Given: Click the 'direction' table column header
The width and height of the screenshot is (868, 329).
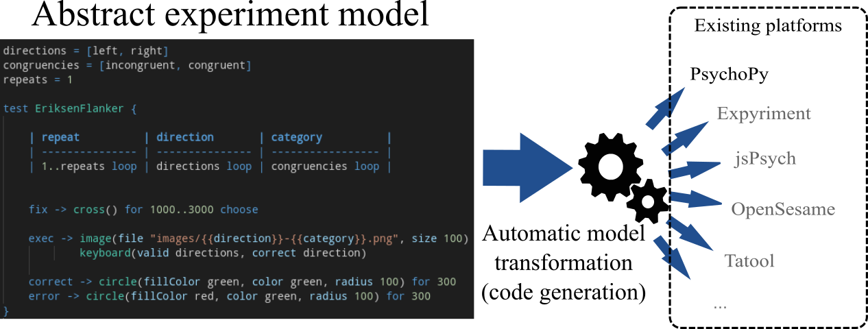Looking at the screenshot, I should (x=185, y=137).
